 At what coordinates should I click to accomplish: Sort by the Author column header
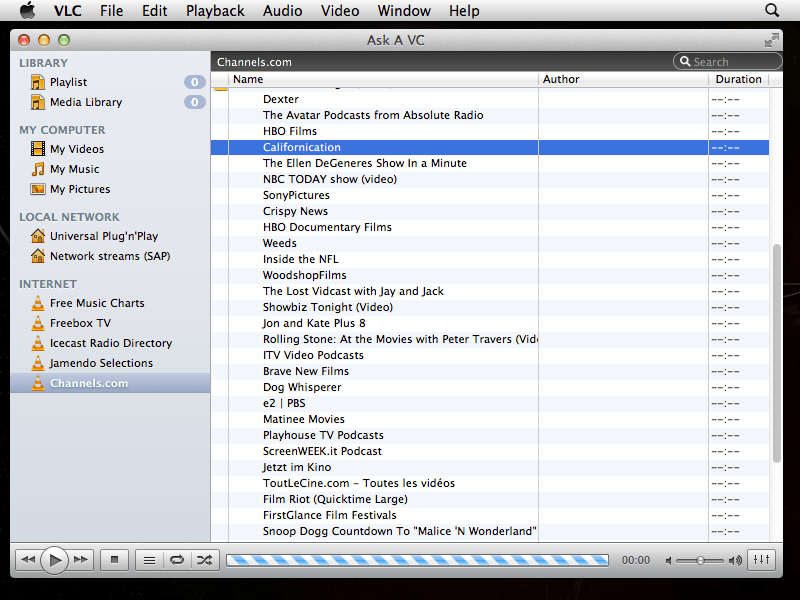tap(623, 79)
